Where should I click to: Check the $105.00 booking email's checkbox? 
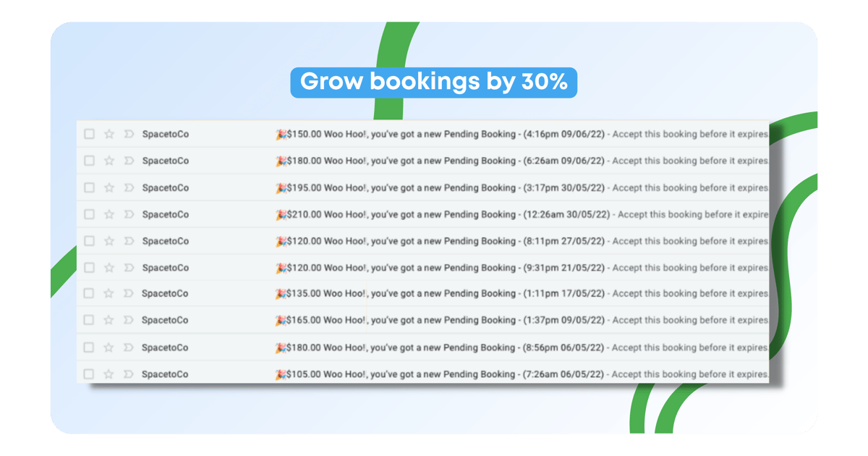(x=90, y=374)
